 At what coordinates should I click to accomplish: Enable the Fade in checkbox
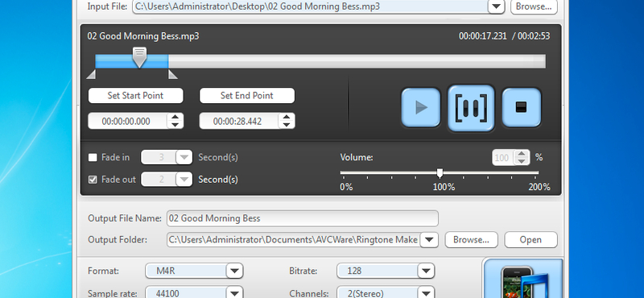coord(93,157)
